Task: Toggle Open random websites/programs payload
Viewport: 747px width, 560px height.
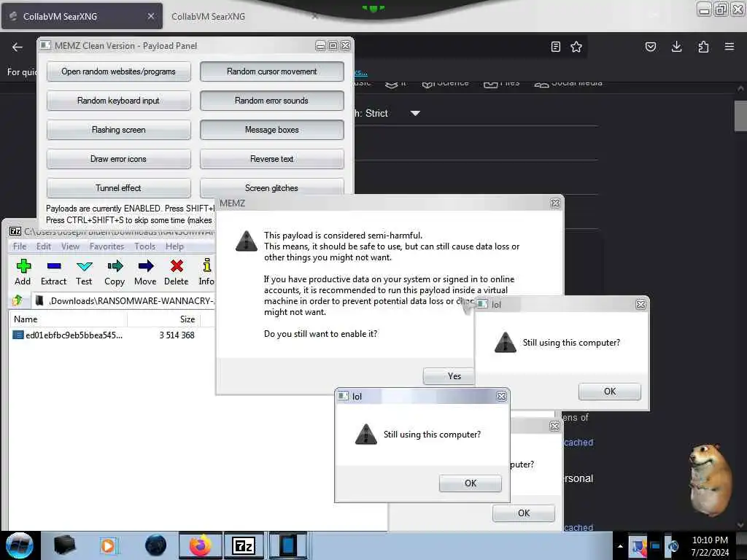Action: tap(119, 71)
